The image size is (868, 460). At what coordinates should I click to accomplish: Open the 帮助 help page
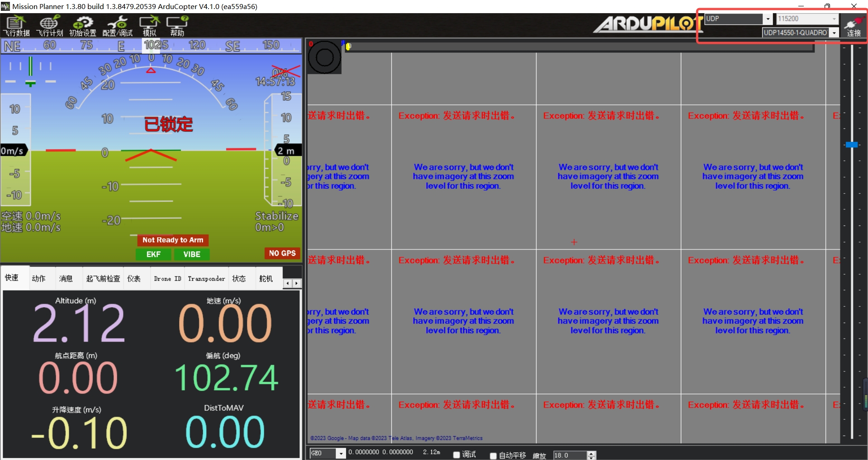[x=177, y=26]
